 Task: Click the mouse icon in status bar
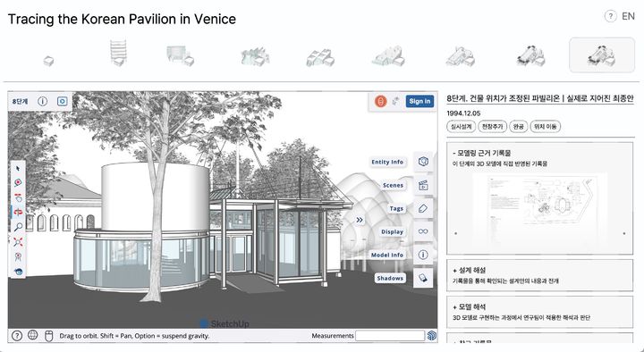48,336
